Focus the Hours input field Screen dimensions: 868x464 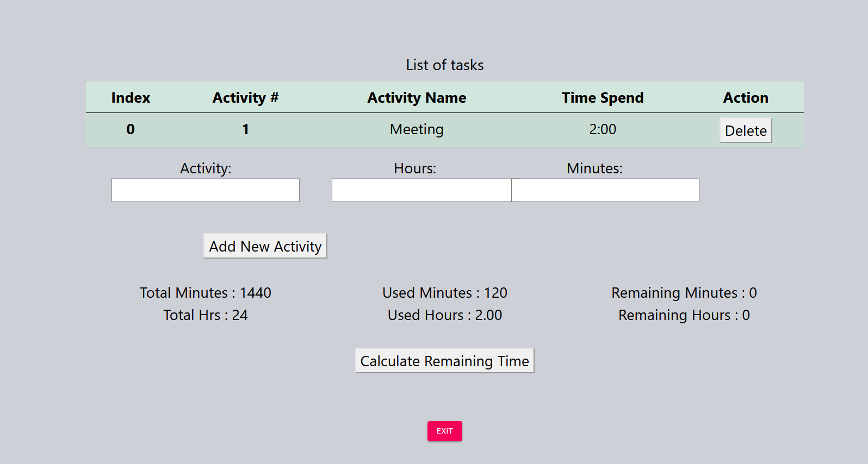(421, 190)
